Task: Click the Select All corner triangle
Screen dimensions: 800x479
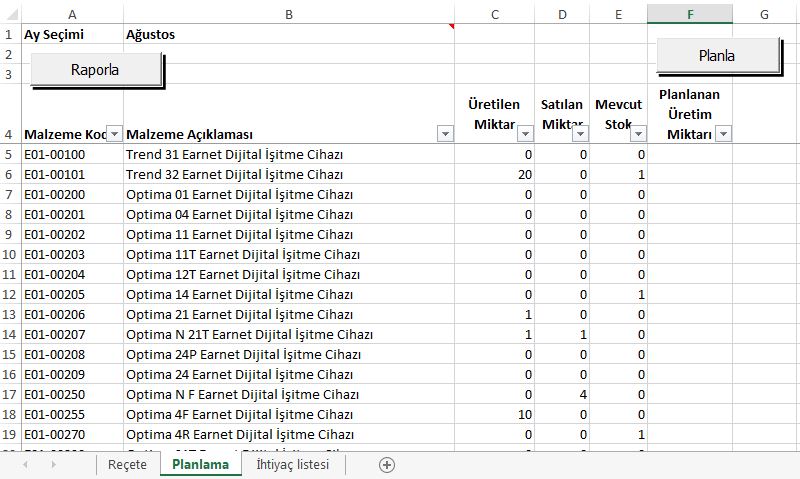Action: [9, 14]
